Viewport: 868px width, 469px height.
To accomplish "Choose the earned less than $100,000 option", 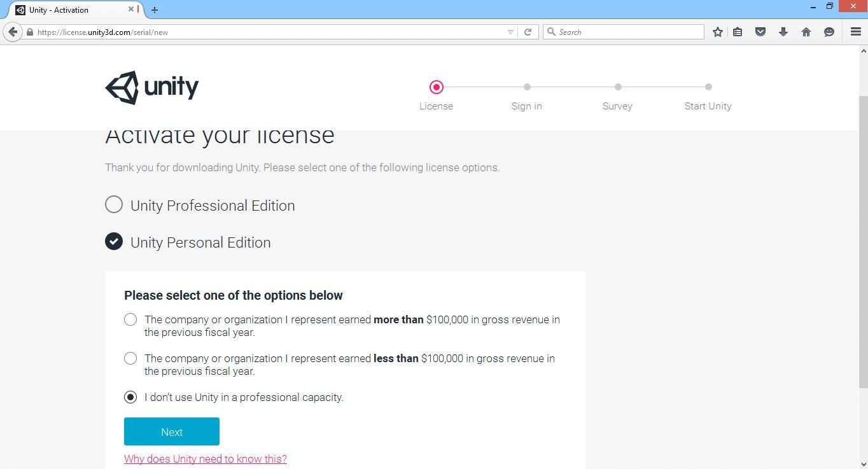I will point(130,358).
